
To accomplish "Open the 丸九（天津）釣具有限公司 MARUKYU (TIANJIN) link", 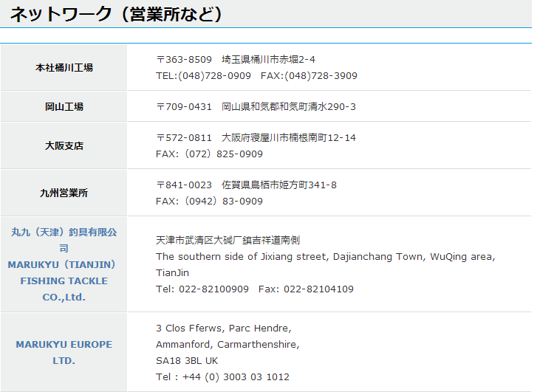I will 64,264.
